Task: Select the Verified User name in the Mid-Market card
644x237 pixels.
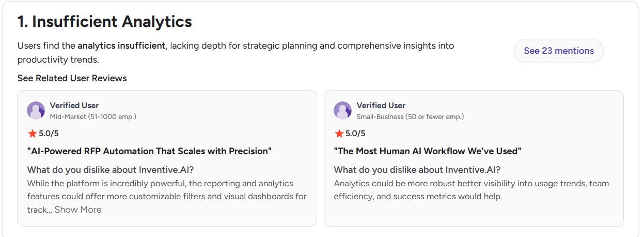Action: pos(74,106)
